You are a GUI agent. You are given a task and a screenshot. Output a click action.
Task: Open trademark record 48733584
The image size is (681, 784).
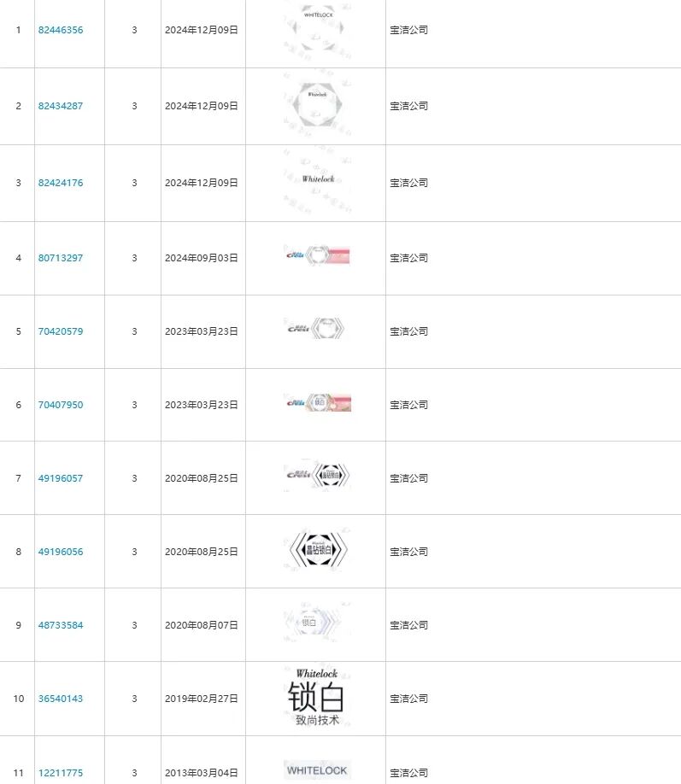pos(61,625)
